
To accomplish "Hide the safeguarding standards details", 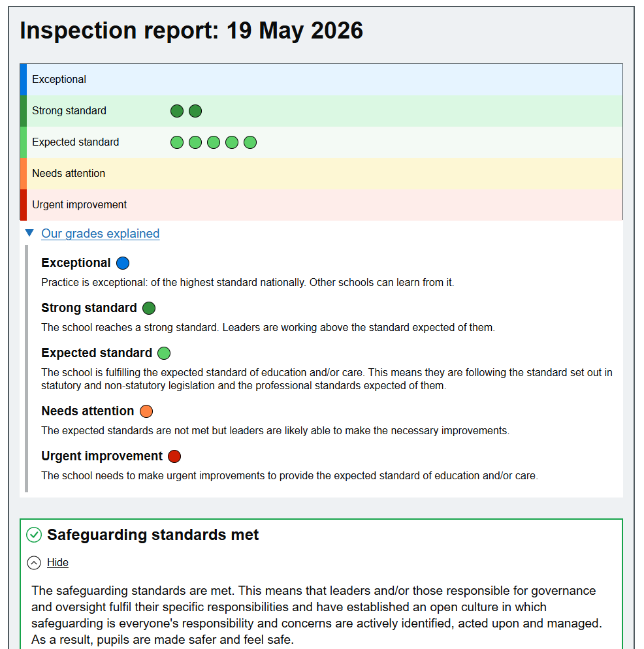I will (x=57, y=563).
